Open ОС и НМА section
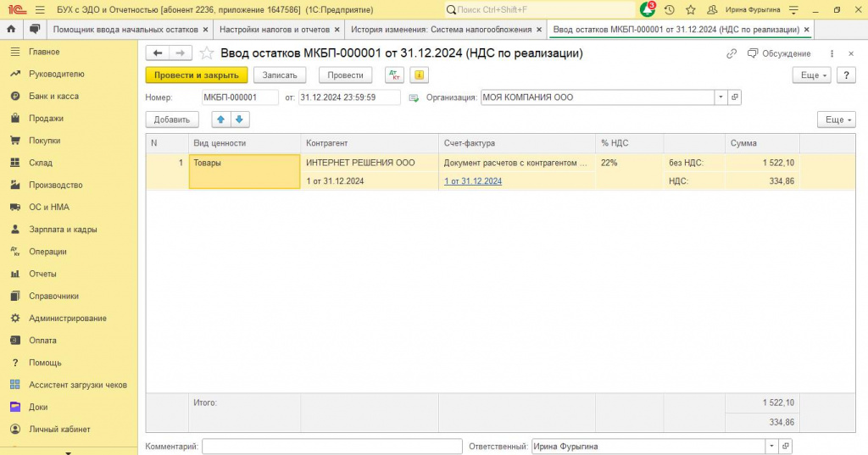The height and width of the screenshot is (455, 868). coord(49,207)
